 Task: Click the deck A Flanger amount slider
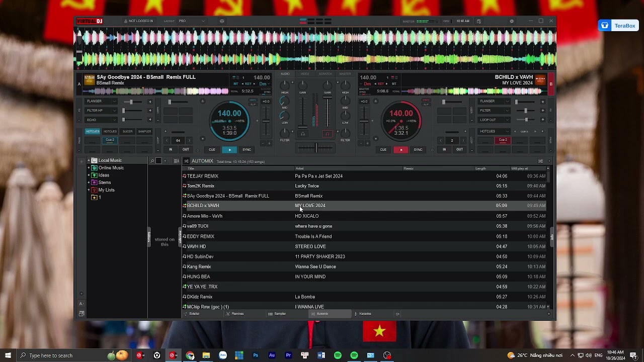pos(132,102)
